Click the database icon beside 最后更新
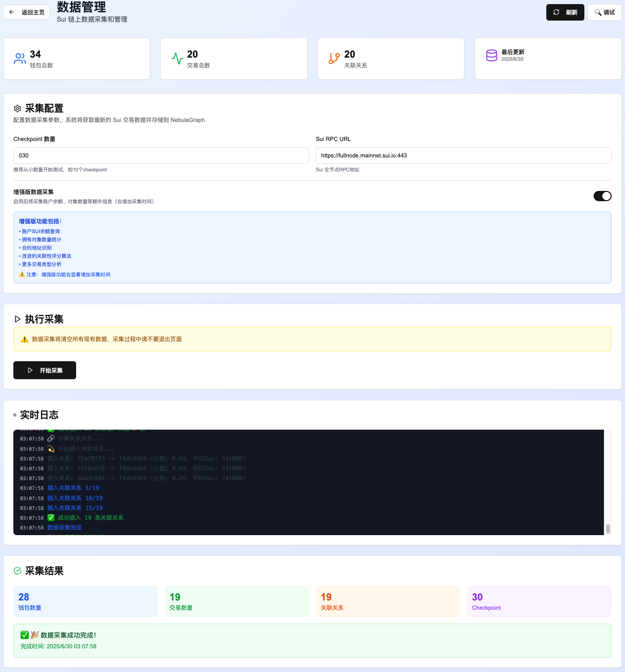This screenshot has width=625, height=672. 492,55
